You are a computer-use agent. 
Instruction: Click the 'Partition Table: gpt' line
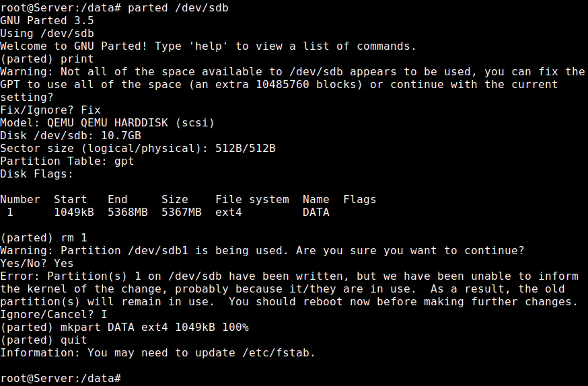67,161
